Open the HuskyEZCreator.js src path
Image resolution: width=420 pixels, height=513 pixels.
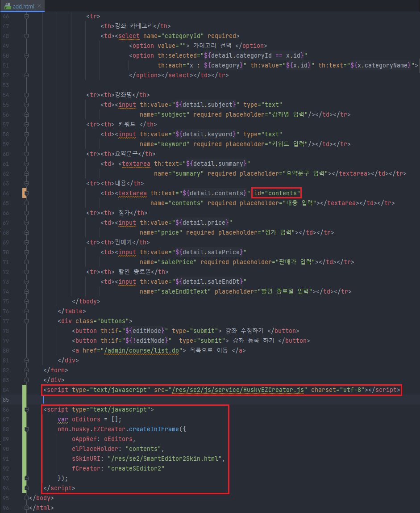(x=238, y=390)
